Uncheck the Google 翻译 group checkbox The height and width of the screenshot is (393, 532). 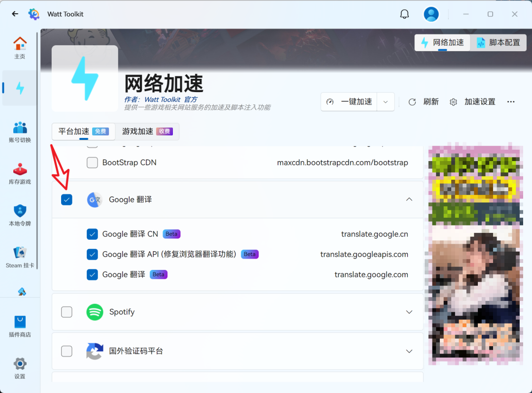66,199
